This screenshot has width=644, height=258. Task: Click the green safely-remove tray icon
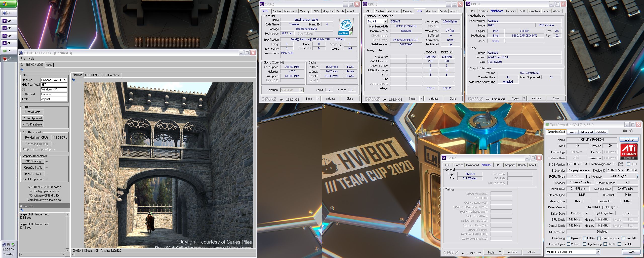pos(13,245)
